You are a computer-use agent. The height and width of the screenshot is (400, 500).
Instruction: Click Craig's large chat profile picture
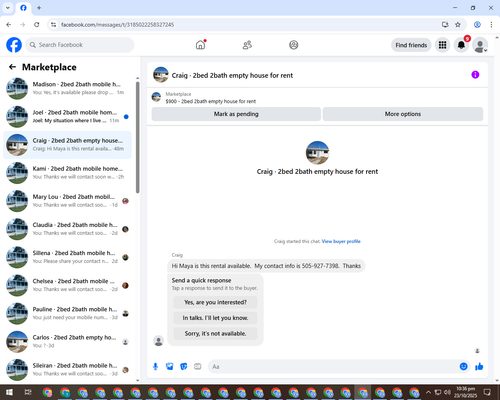point(317,153)
